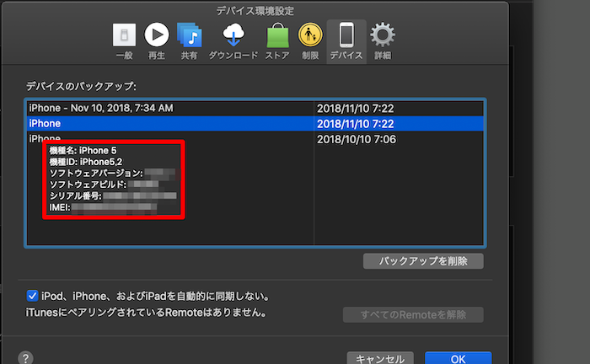Open the 詳細 (Advanced) gear tab
This screenshot has width=590, height=364.
(383, 41)
